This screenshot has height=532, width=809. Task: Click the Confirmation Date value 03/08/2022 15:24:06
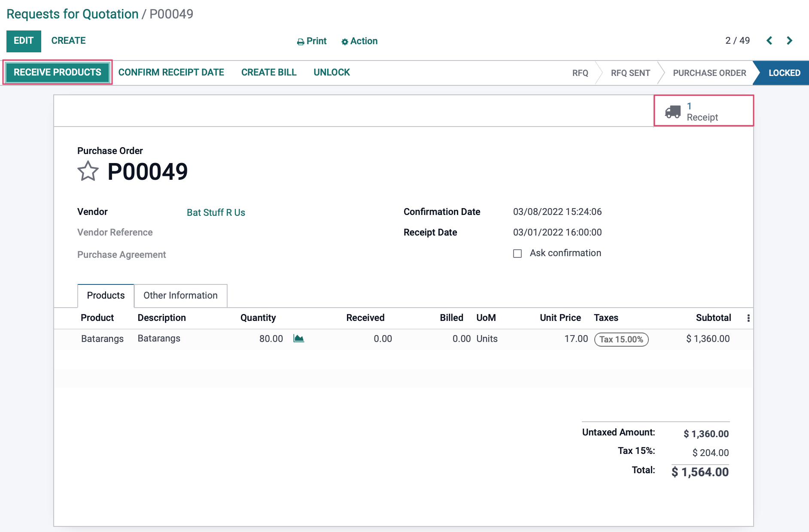[557, 212]
